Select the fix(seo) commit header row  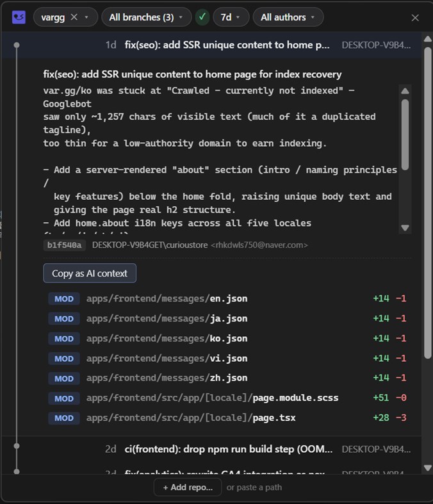[211, 45]
